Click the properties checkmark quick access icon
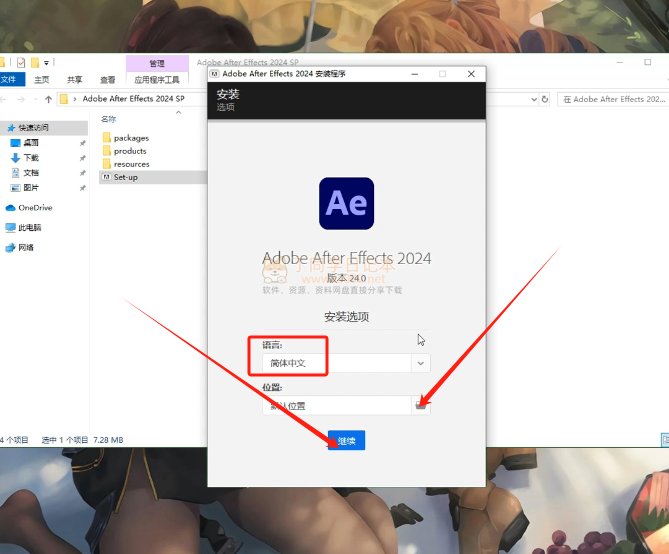The height and width of the screenshot is (554, 669). pyautogui.click(x=21, y=63)
